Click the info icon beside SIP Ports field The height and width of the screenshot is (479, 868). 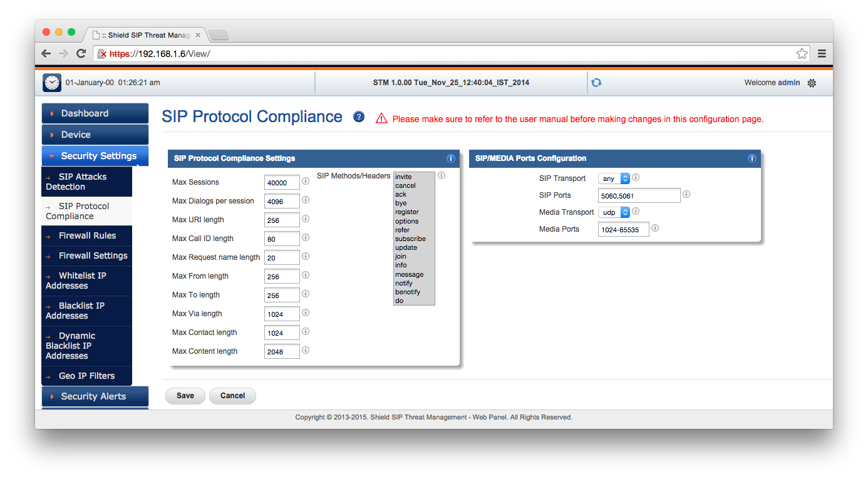[686, 195]
